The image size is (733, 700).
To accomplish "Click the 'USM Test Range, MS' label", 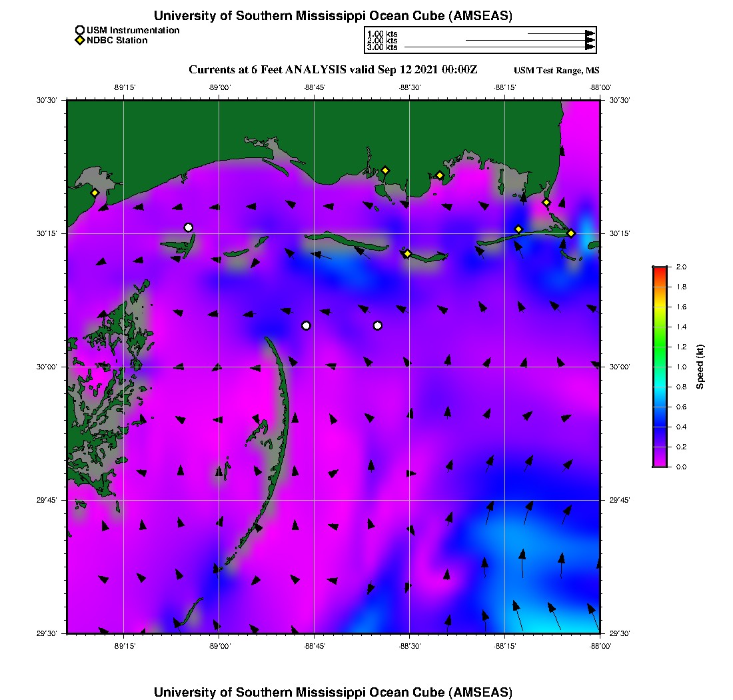I will (556, 71).
